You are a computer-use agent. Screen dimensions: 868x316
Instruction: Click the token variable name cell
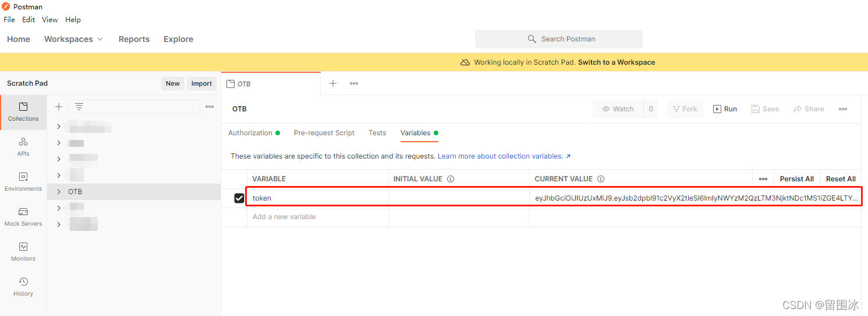click(x=318, y=198)
